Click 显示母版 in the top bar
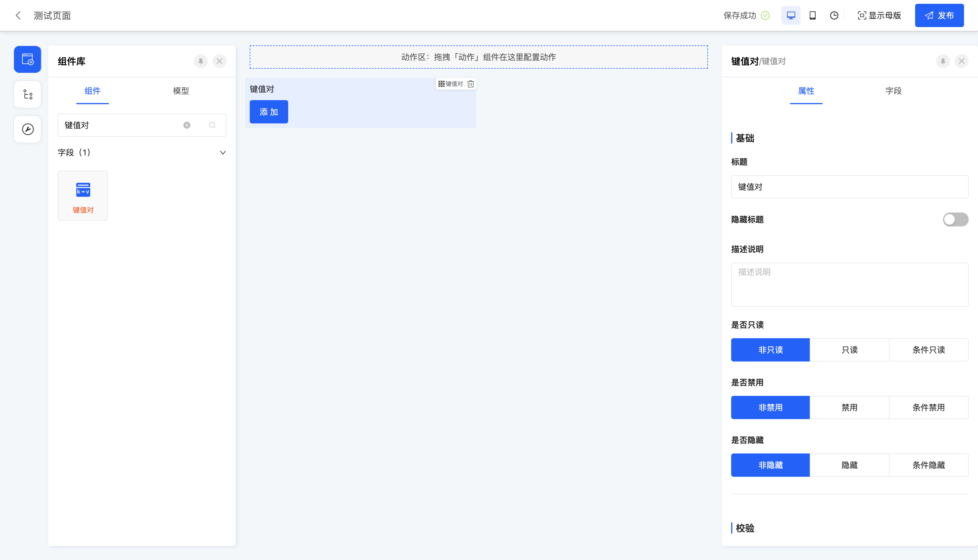 click(x=879, y=15)
